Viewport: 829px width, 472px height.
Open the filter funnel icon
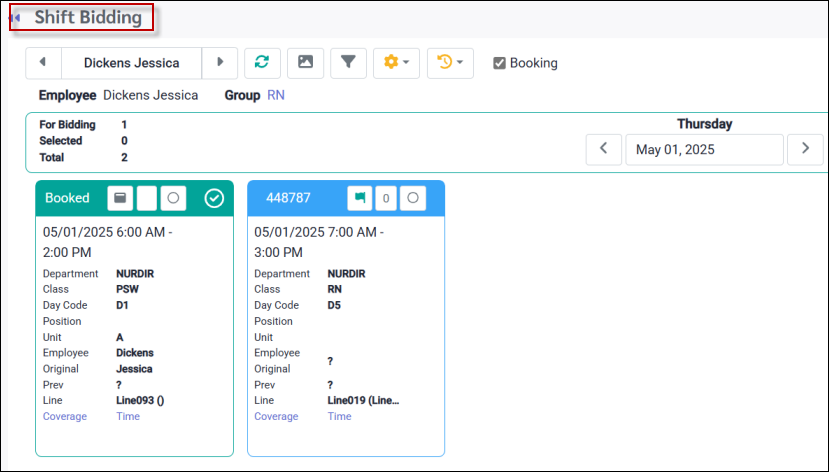(348, 62)
